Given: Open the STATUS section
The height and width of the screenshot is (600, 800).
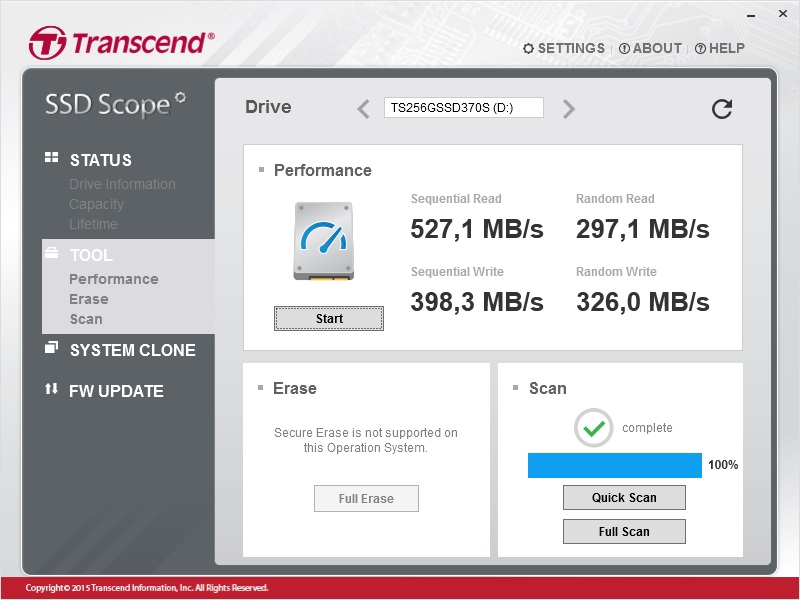Looking at the screenshot, I should (x=101, y=160).
